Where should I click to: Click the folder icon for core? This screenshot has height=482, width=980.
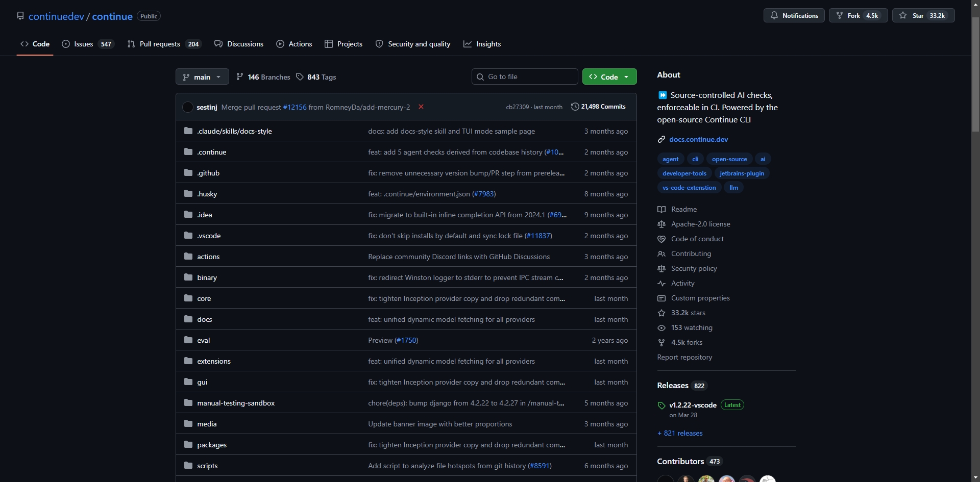pos(188,298)
